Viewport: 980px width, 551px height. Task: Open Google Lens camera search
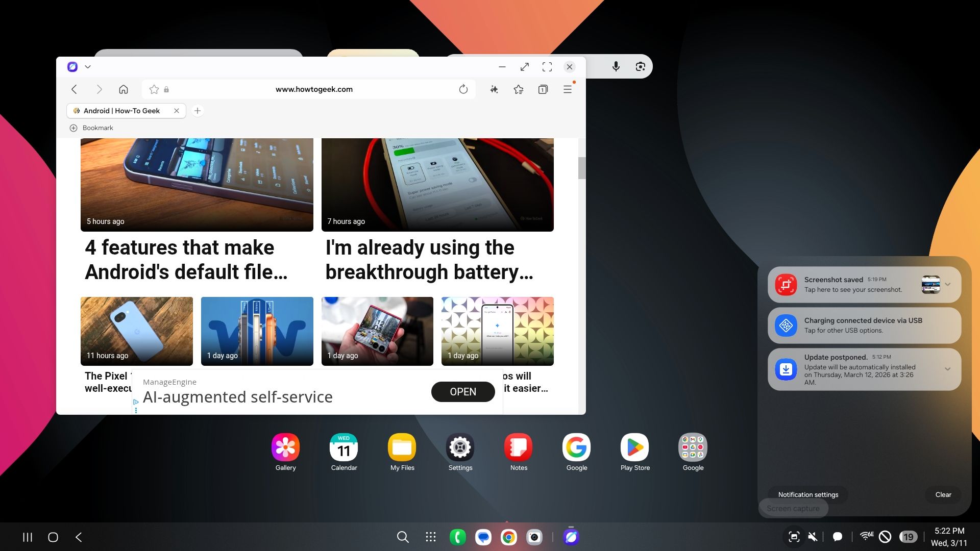(x=641, y=66)
